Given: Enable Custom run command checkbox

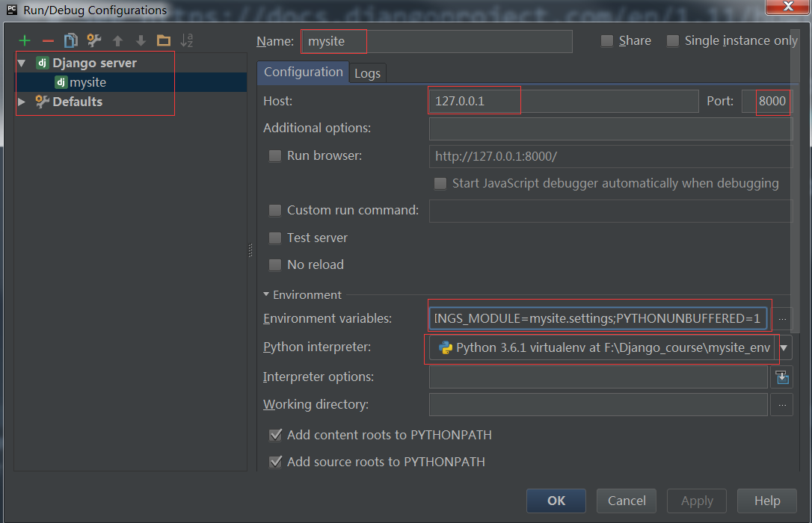Looking at the screenshot, I should point(275,211).
